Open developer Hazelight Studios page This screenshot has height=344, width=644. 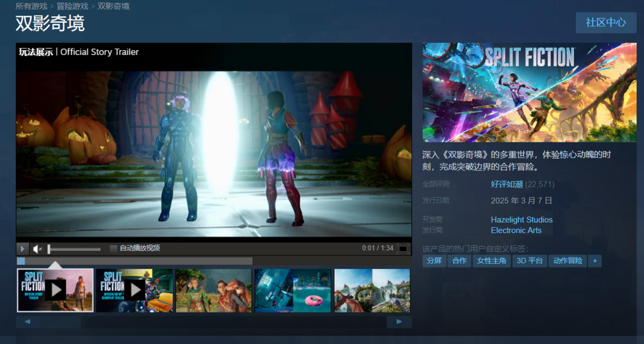pos(522,219)
